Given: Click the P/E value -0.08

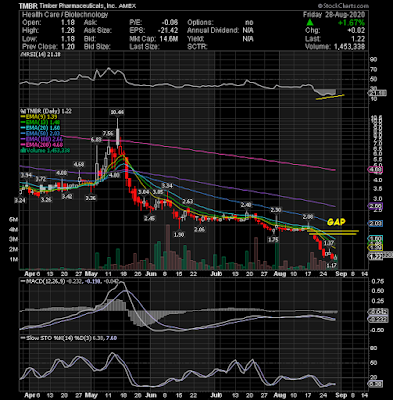Looking at the screenshot, I should [x=169, y=22].
